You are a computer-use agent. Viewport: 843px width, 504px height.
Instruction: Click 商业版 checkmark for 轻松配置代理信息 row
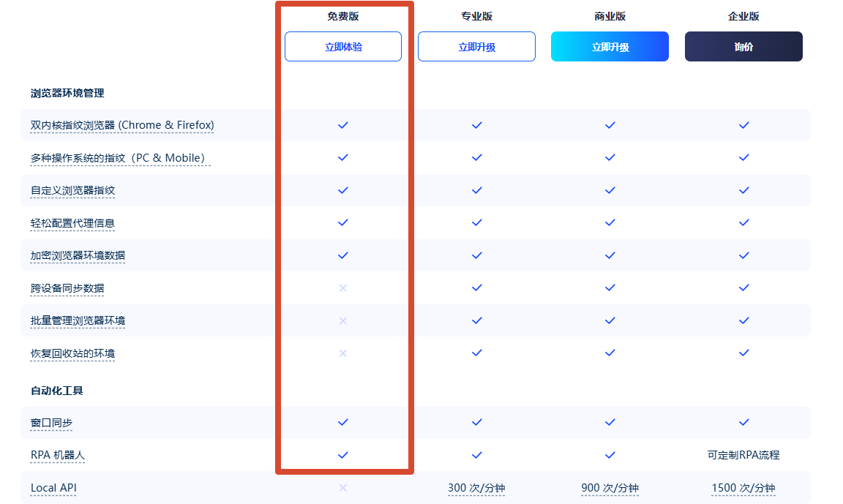click(610, 222)
